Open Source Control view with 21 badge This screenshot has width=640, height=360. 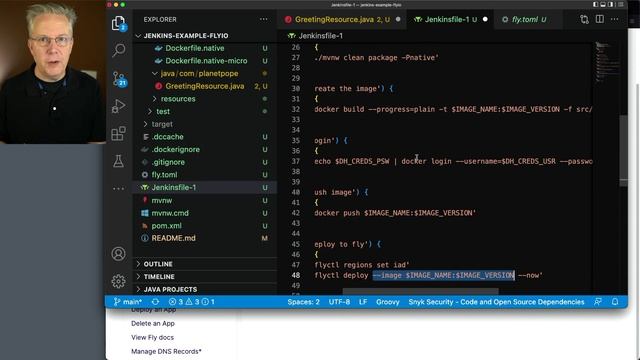119,79
